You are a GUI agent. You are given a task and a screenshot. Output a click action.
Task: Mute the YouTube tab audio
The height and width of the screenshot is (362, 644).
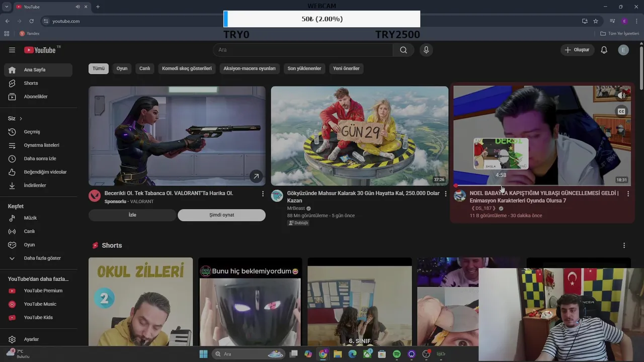coord(77,7)
